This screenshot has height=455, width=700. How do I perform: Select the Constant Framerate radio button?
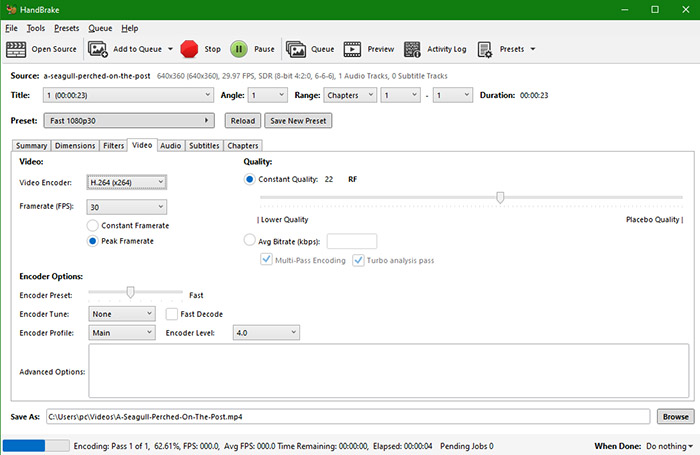click(x=92, y=225)
